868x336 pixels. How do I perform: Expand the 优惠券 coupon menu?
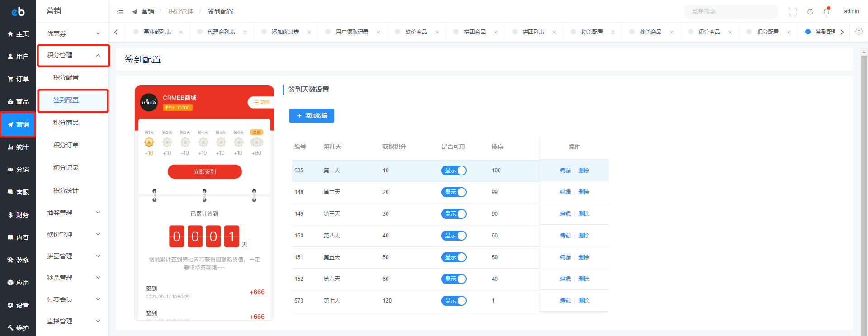pos(73,33)
